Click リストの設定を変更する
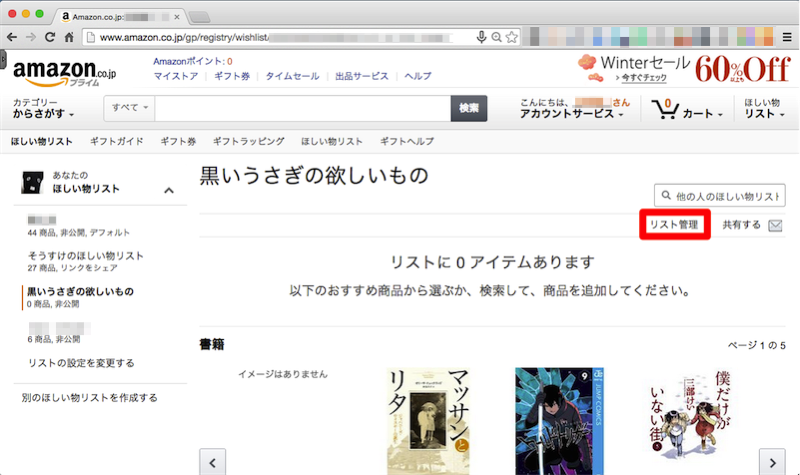Viewport: 800px width, 475px height. coord(81,363)
